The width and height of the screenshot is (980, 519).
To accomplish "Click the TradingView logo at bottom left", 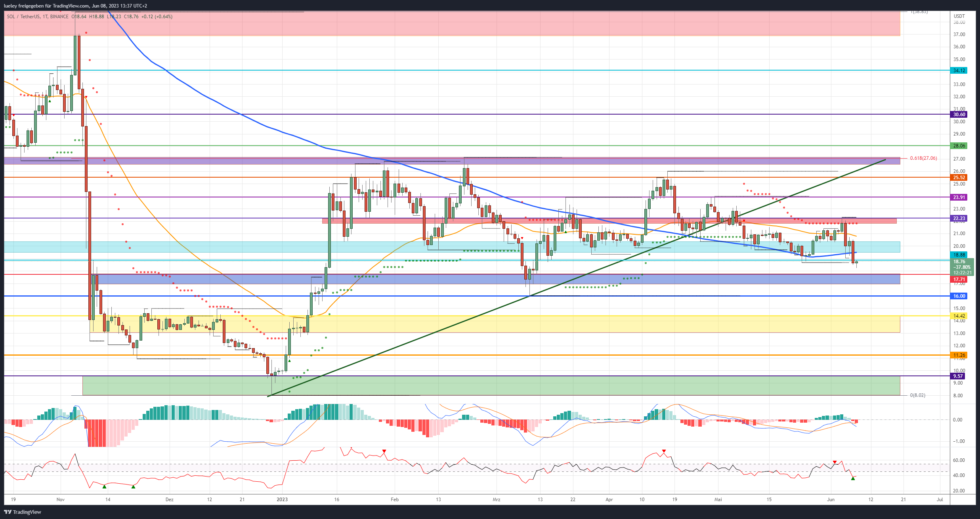I will 23,512.
